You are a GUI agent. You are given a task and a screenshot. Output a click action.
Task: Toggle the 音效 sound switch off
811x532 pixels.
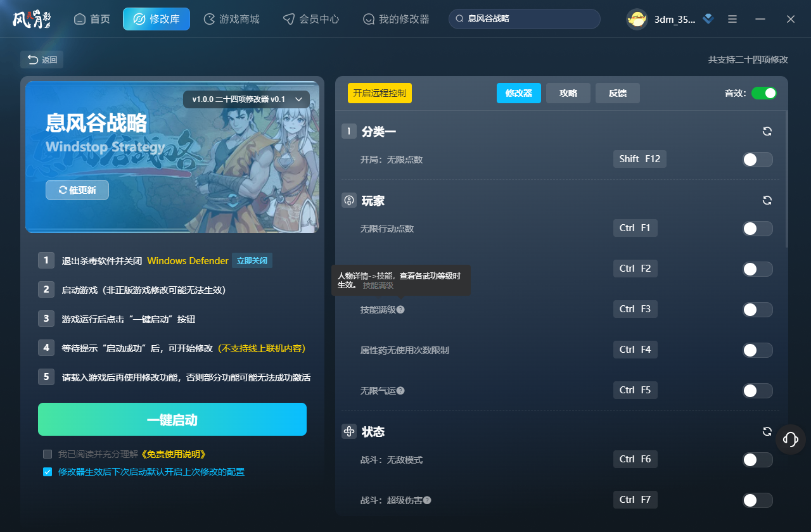point(763,93)
